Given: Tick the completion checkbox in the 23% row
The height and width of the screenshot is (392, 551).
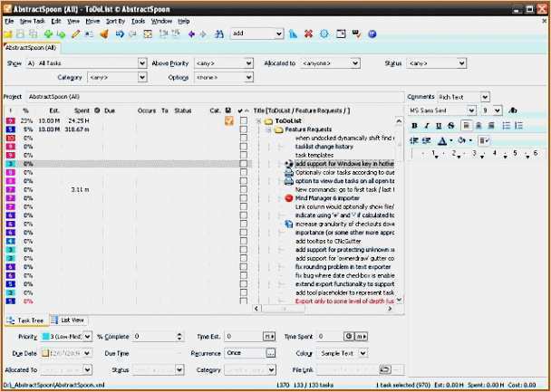Looking at the screenshot, I should tap(243, 121).
